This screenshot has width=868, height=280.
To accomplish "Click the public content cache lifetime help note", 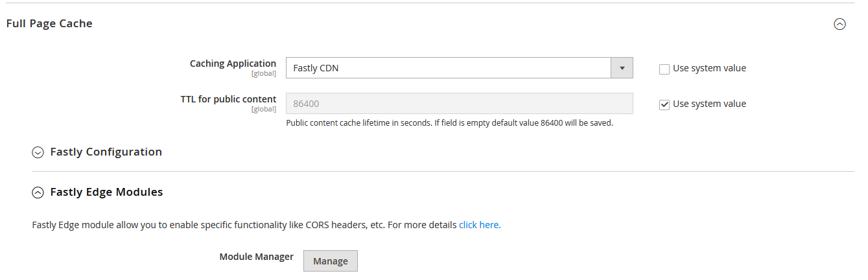I will (449, 122).
